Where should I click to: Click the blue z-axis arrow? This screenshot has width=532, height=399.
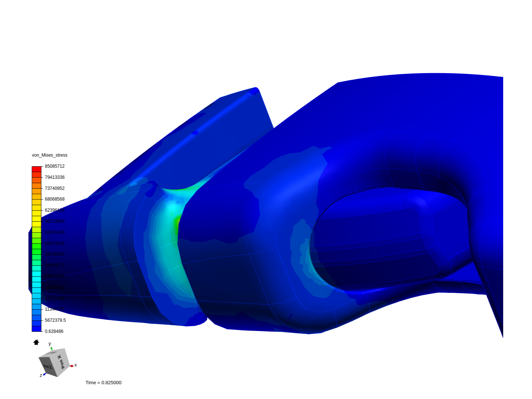(x=44, y=374)
